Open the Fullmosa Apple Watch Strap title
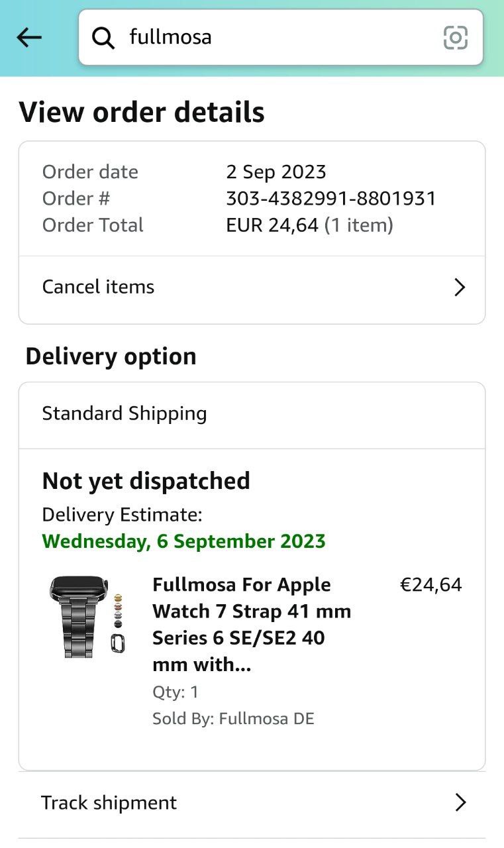 tap(252, 624)
